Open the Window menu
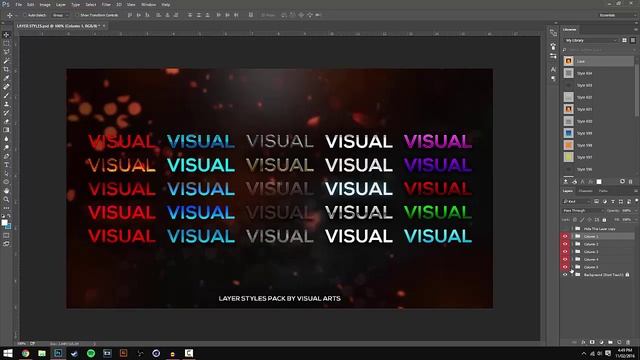The image size is (640, 360). [148, 4]
